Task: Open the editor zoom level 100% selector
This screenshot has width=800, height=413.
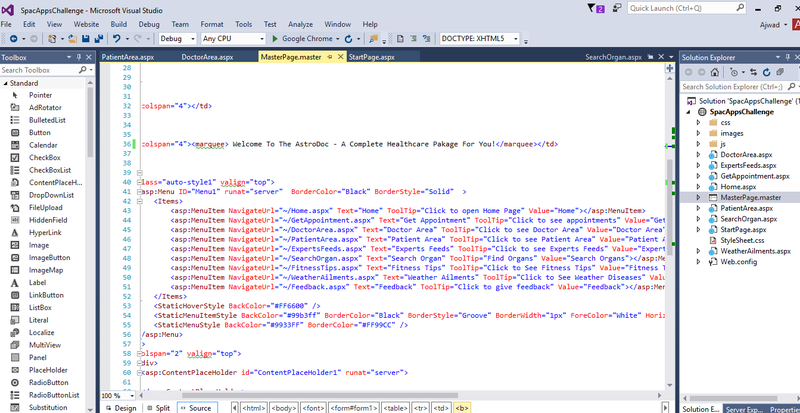Action: pyautogui.click(x=117, y=395)
